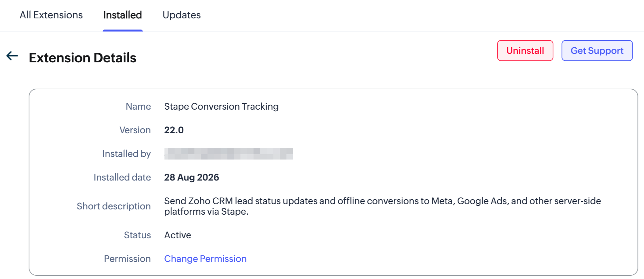Click the red Uninstall button
This screenshot has width=644, height=279.
pyautogui.click(x=525, y=51)
